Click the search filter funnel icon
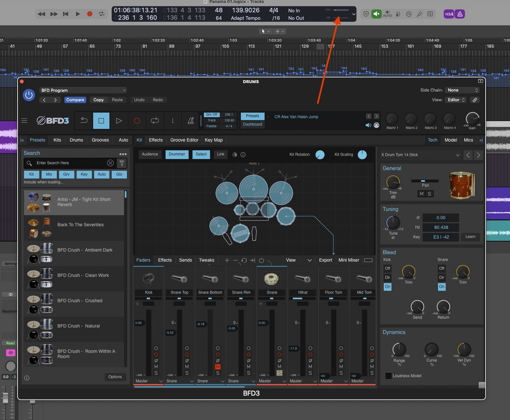Screen dimensions: 510x420 [x=122, y=163]
